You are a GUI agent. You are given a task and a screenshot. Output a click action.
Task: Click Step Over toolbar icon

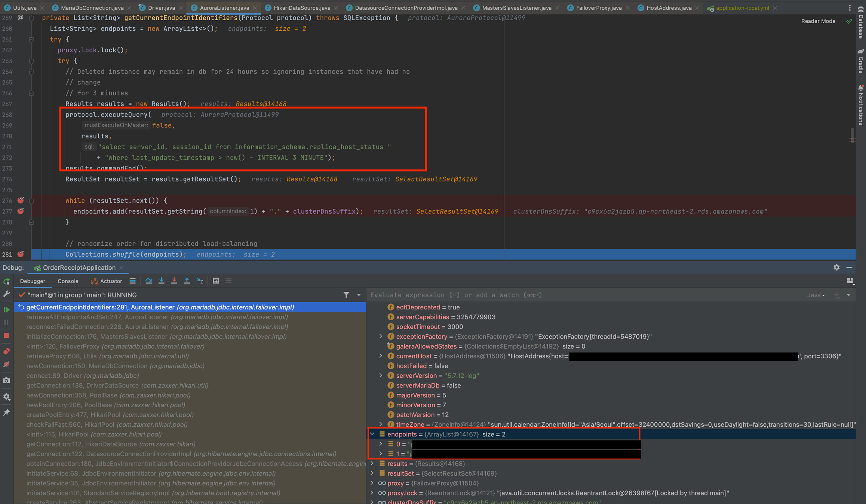pyautogui.click(x=148, y=281)
